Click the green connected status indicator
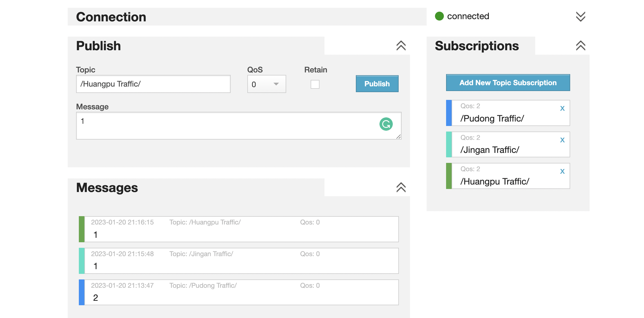Viewport: 644px width, 318px height. pos(439,16)
